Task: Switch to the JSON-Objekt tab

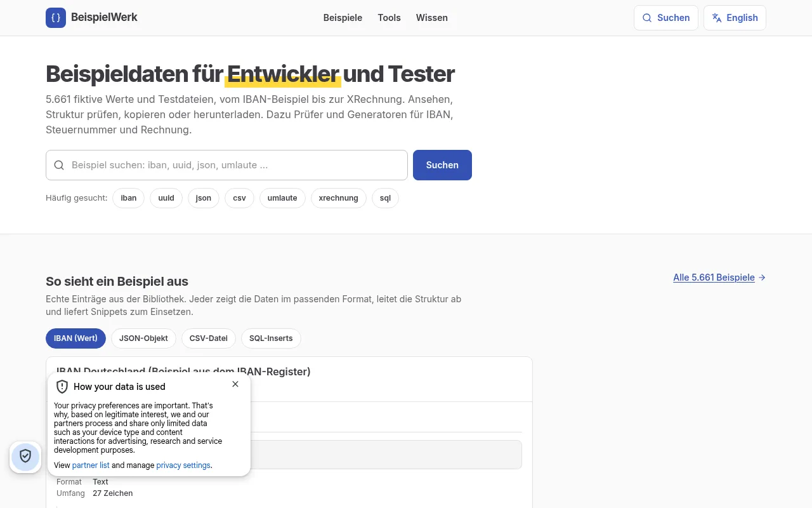Action: [143, 338]
